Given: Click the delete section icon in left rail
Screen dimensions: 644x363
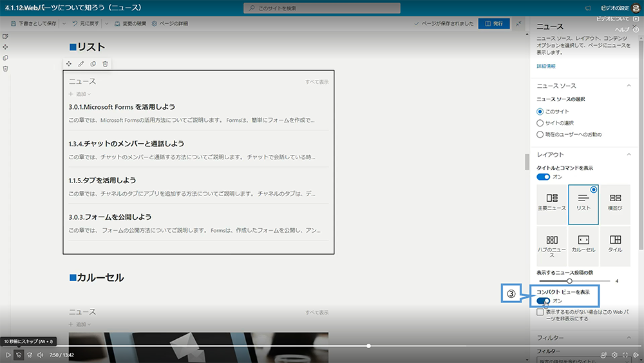Looking at the screenshot, I should [x=5, y=68].
